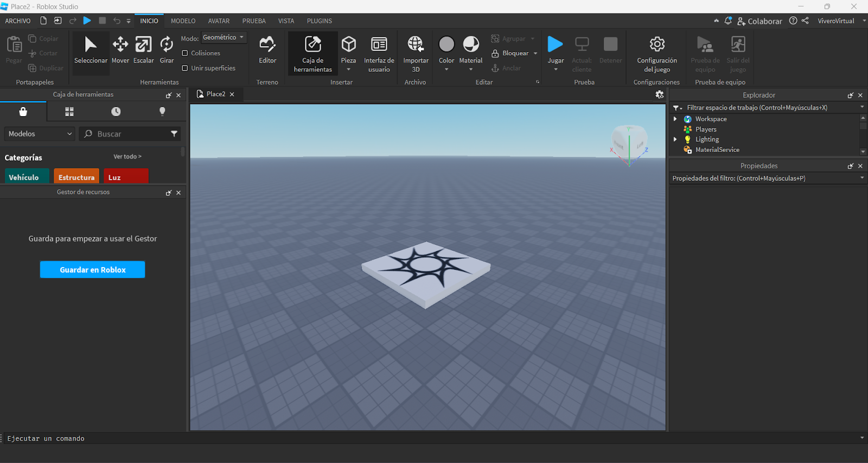Click the share icon near username
The height and width of the screenshot is (463, 868).
806,21
